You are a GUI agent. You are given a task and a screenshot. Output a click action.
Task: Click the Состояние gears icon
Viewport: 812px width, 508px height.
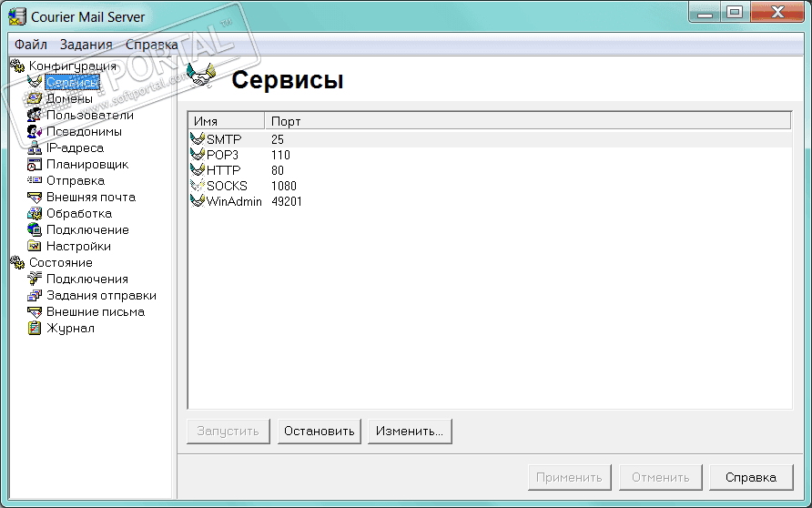pos(17,262)
